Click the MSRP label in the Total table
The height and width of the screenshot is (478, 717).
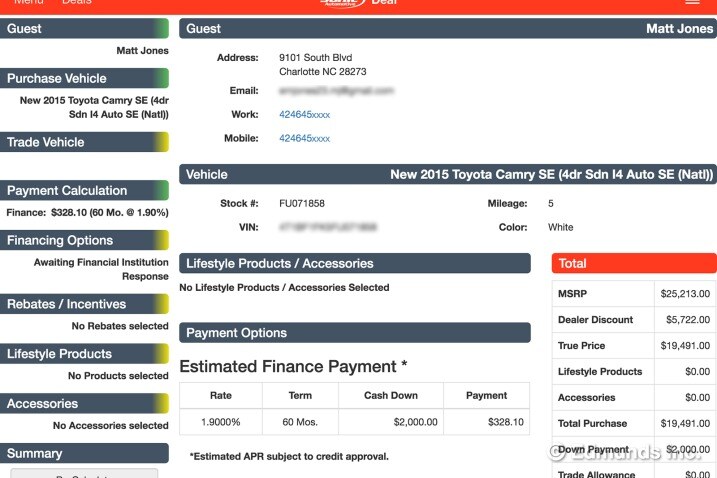pyautogui.click(x=572, y=294)
